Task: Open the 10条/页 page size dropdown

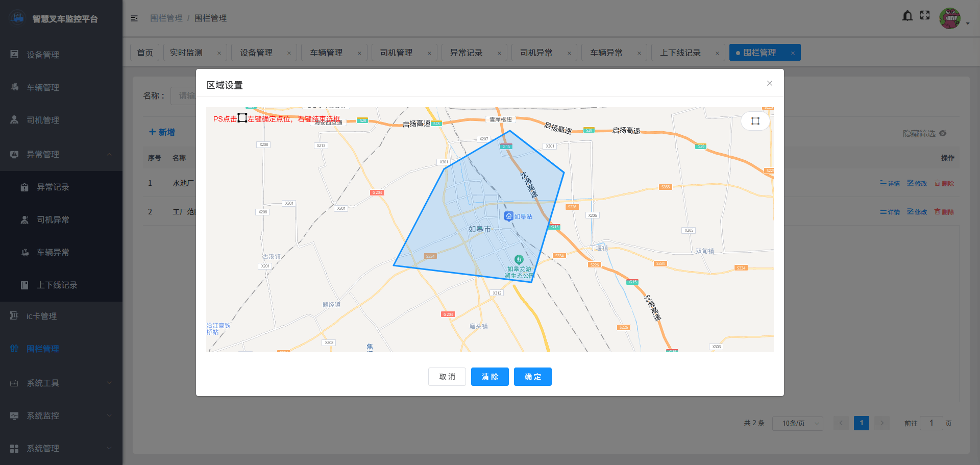Action: pyautogui.click(x=798, y=423)
